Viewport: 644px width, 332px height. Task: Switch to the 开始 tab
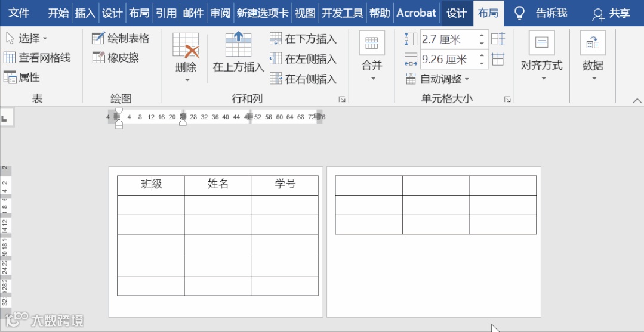tap(58, 13)
